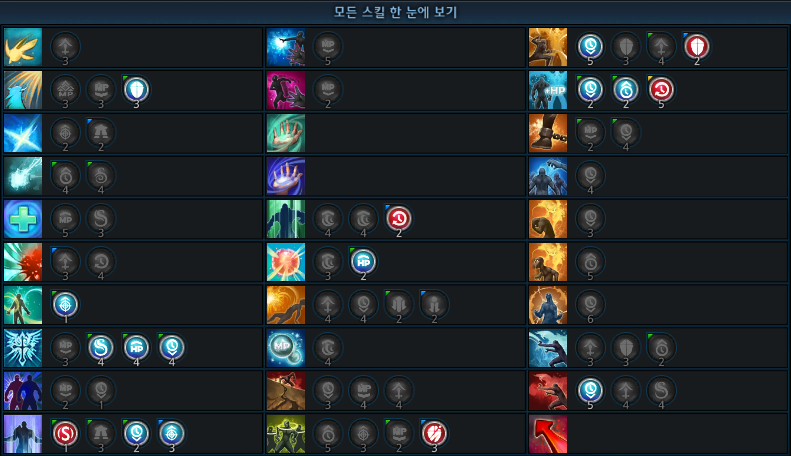
Task: Select the golden bird skill icon
Action: pos(23,47)
